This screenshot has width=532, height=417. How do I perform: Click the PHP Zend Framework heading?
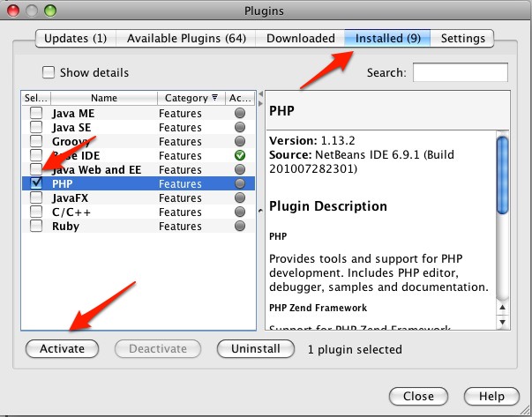pos(318,308)
